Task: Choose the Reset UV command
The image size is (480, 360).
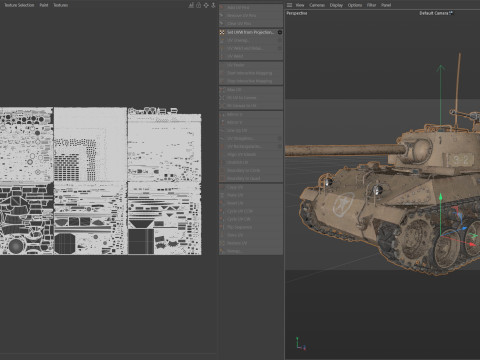Action: tap(251, 203)
